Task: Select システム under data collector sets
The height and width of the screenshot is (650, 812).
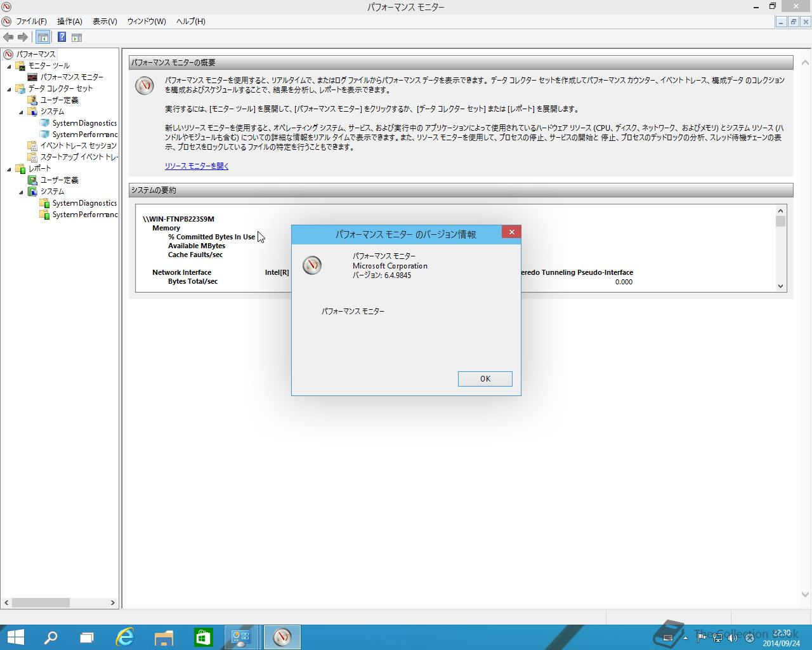Action: [x=52, y=111]
